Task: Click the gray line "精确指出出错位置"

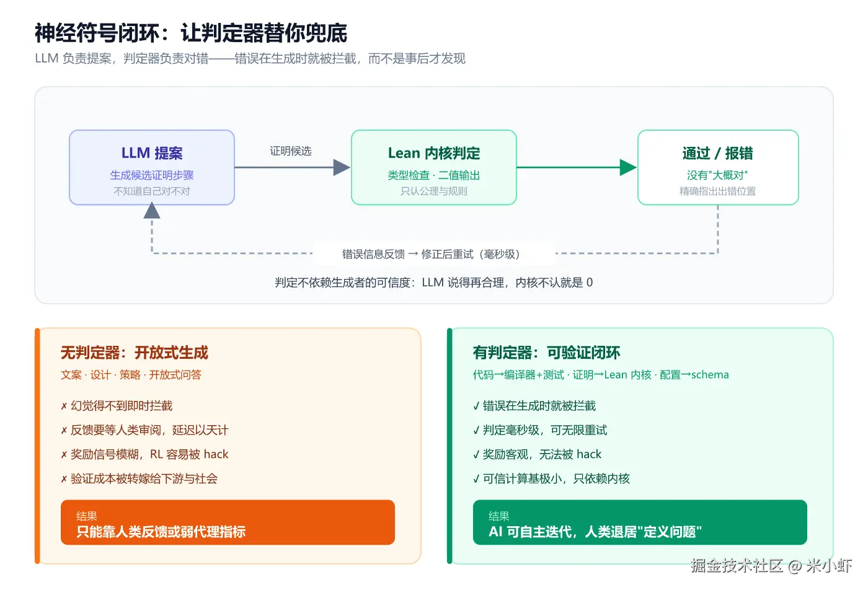Action: pos(718,192)
